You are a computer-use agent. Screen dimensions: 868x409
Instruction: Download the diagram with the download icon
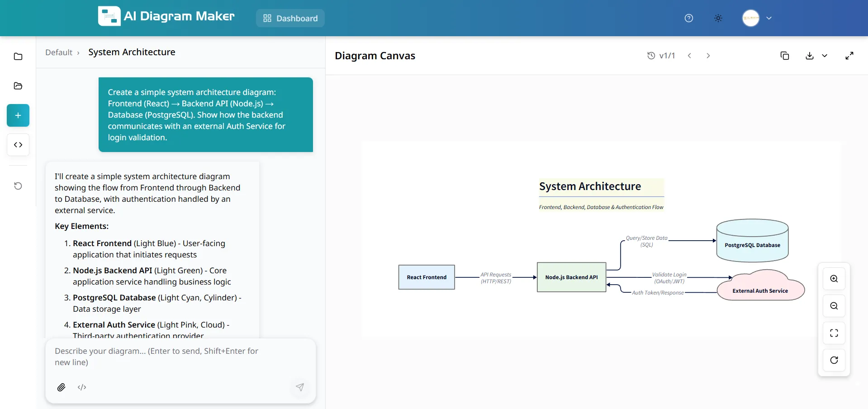(809, 55)
